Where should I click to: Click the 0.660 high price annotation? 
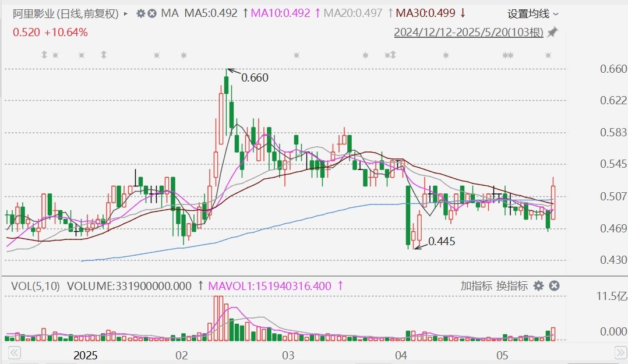255,77
